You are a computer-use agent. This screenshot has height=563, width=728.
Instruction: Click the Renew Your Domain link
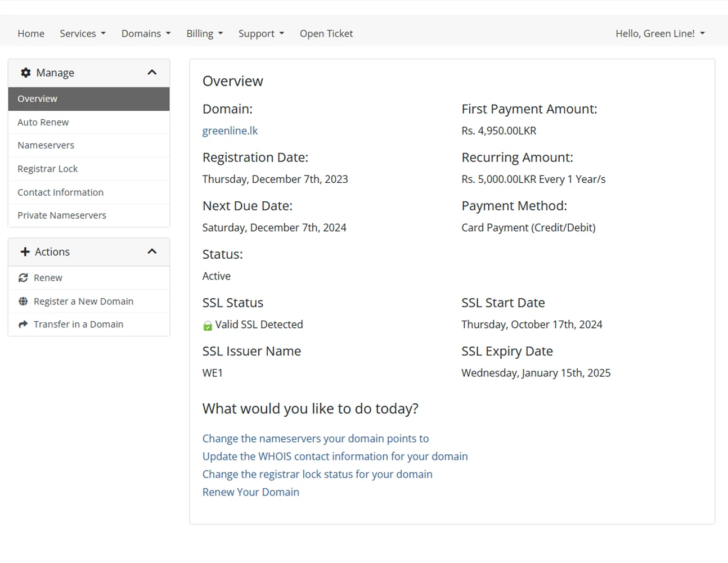[x=251, y=492]
